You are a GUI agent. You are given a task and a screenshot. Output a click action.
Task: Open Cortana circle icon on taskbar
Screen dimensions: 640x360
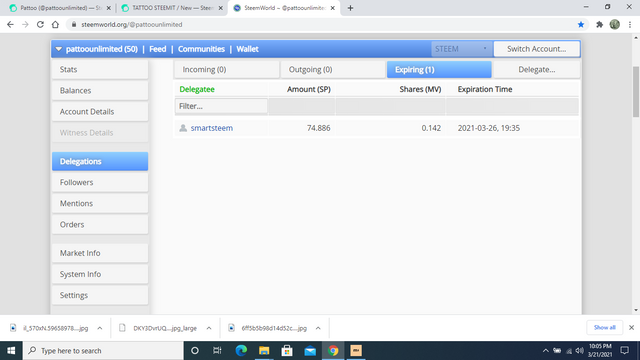(195, 351)
